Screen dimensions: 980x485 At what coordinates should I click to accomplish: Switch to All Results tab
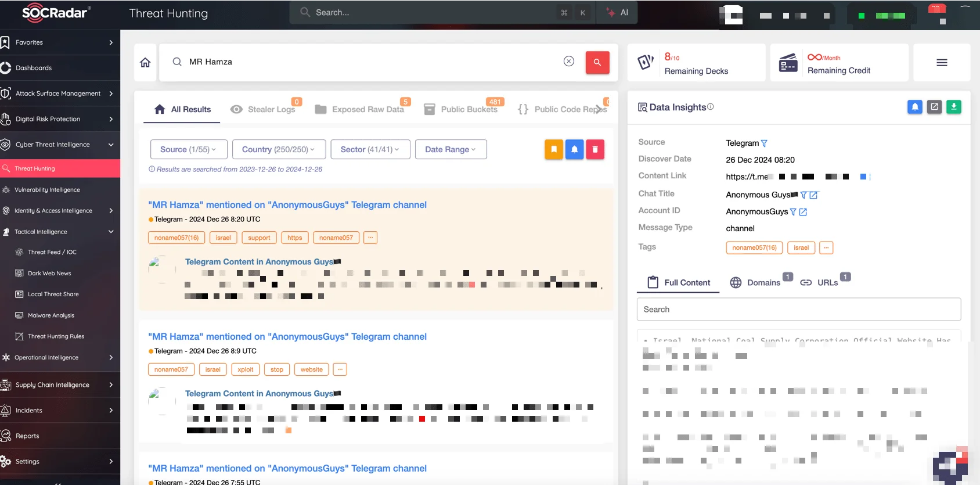pos(182,109)
